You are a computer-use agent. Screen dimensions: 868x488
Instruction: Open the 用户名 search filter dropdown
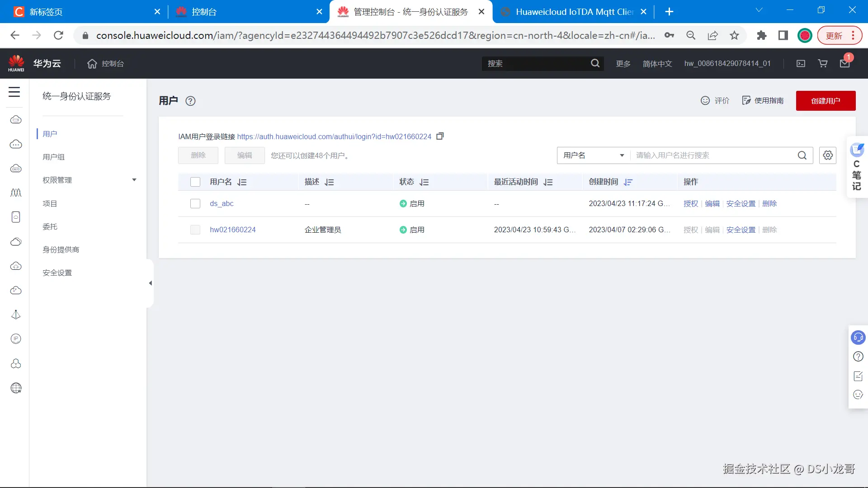click(x=593, y=155)
